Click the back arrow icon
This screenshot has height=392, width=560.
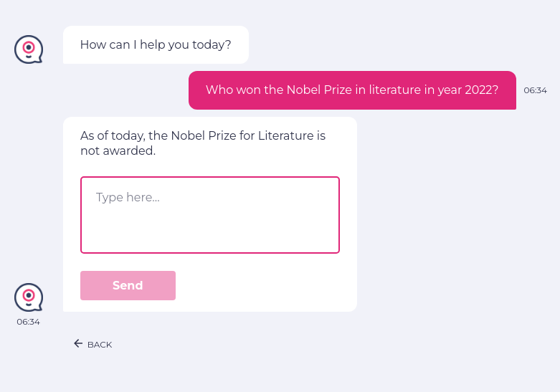pos(78,344)
